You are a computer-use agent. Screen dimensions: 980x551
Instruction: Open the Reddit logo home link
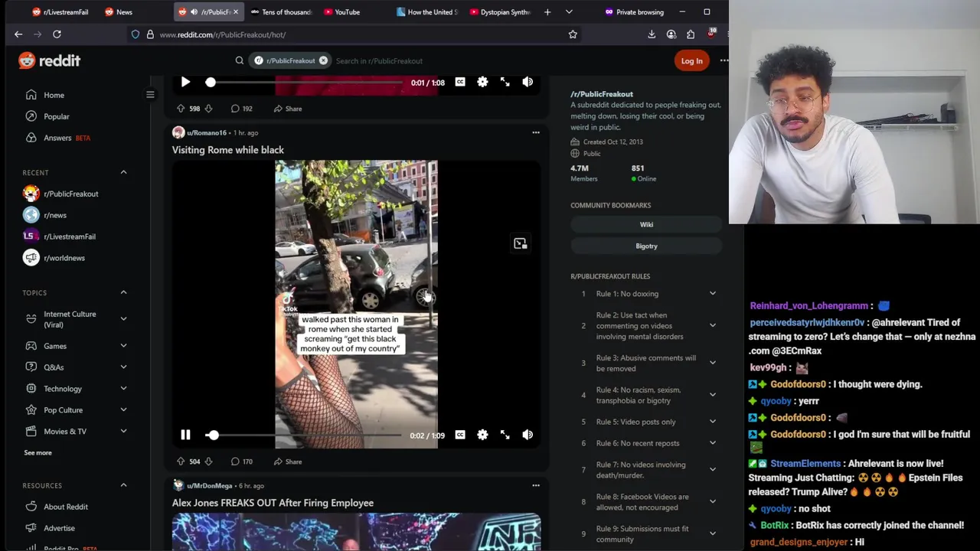point(50,60)
